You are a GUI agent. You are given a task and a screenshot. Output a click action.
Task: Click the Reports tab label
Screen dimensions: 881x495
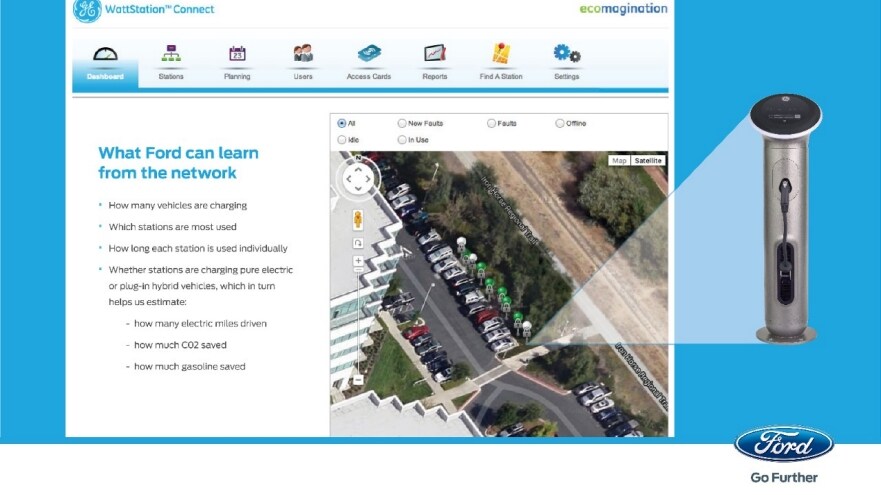[435, 76]
